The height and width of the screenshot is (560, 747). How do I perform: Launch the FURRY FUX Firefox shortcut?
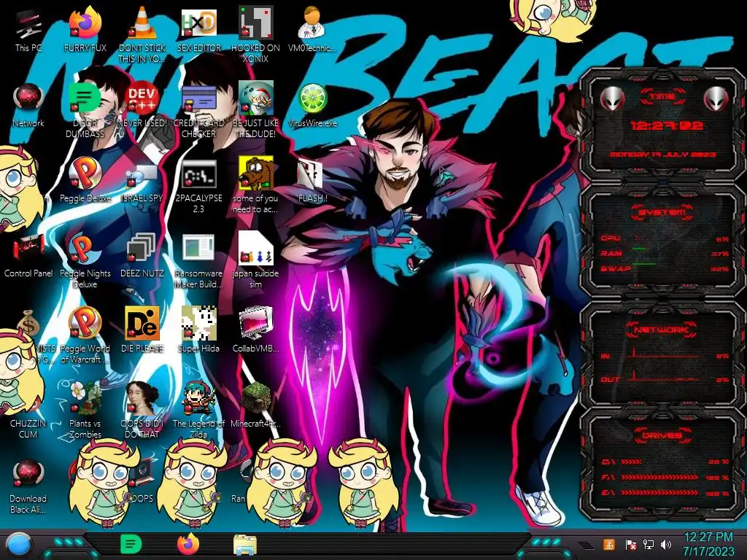point(85,30)
